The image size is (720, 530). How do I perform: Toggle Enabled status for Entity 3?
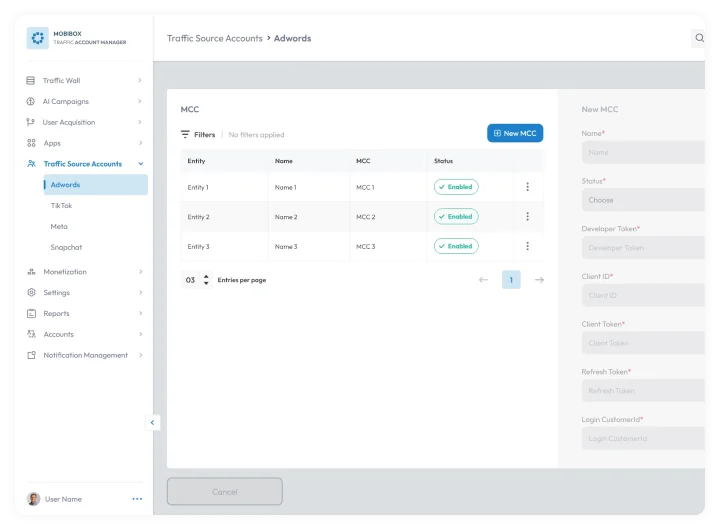pos(456,246)
